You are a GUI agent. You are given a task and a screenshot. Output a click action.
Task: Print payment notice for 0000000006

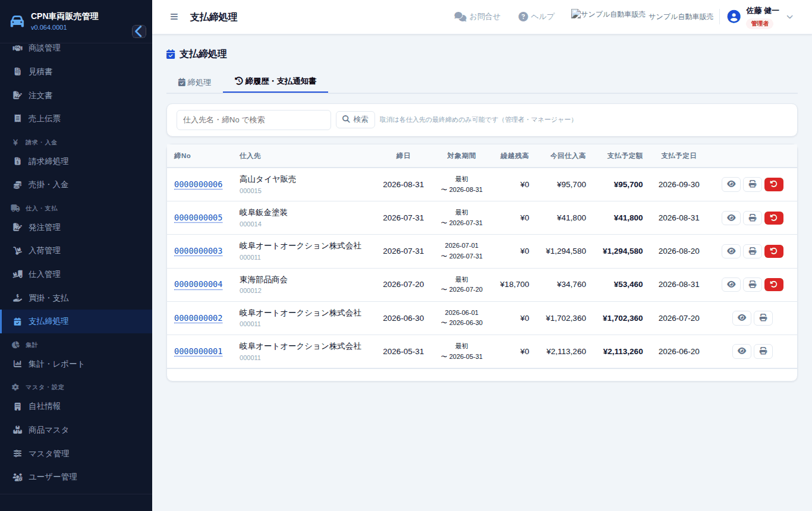[x=753, y=184]
